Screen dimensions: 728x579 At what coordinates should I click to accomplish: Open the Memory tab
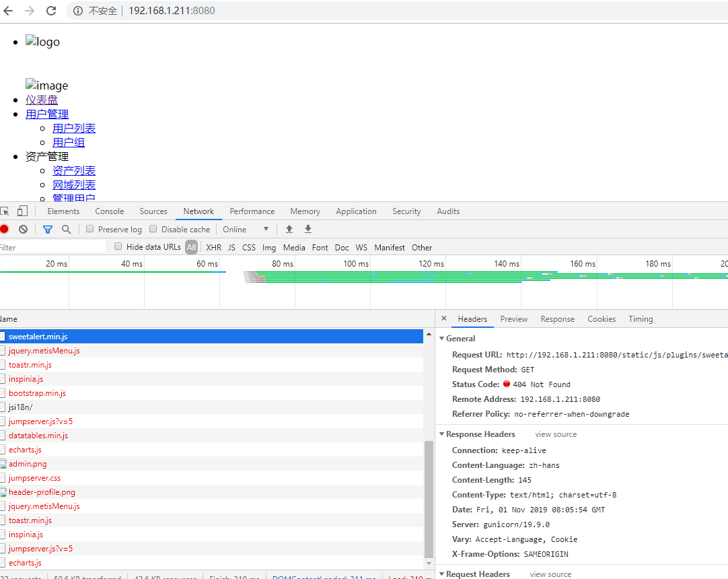305,211
